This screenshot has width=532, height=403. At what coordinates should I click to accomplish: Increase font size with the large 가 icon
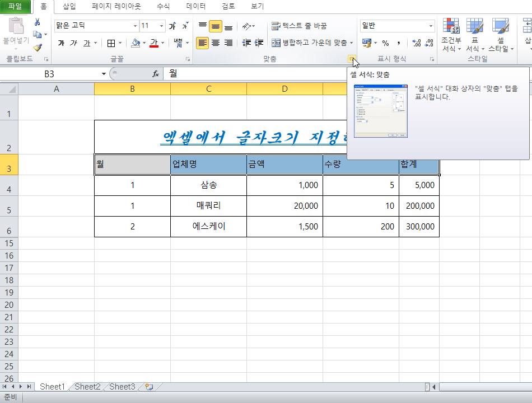[x=172, y=26]
